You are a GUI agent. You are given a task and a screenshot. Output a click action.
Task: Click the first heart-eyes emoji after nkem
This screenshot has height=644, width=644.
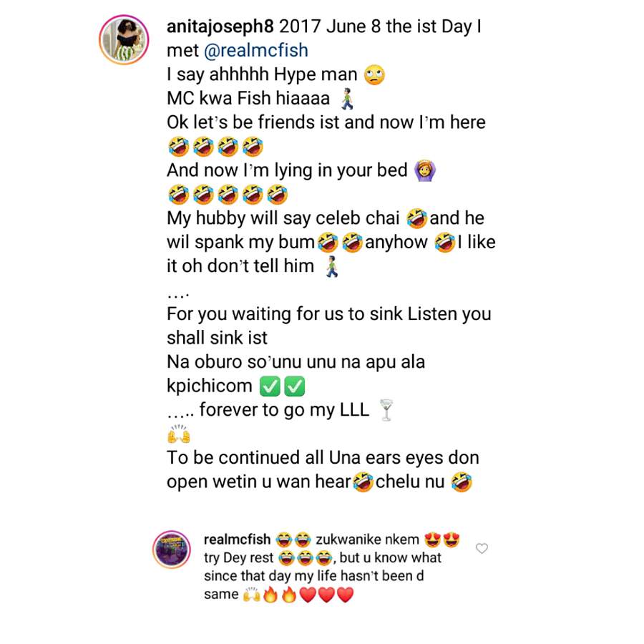pyautogui.click(x=432, y=540)
